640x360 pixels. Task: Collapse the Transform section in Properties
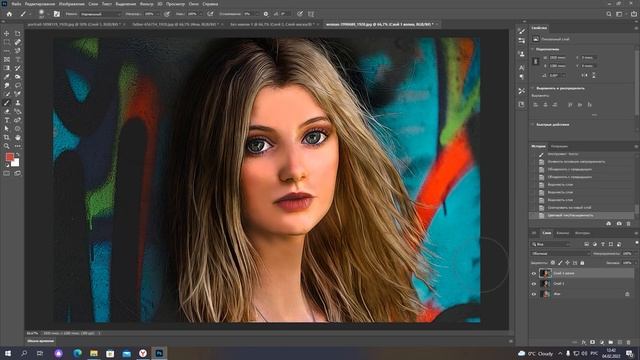click(x=533, y=49)
